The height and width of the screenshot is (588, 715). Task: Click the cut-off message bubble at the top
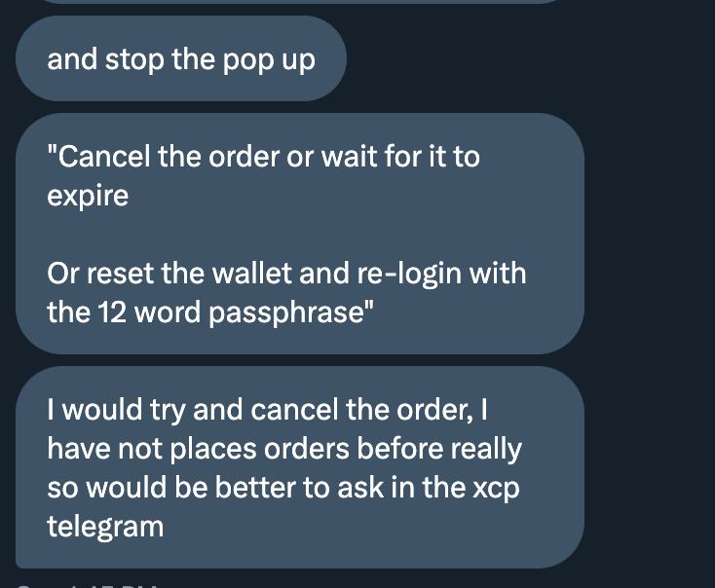point(300,2)
